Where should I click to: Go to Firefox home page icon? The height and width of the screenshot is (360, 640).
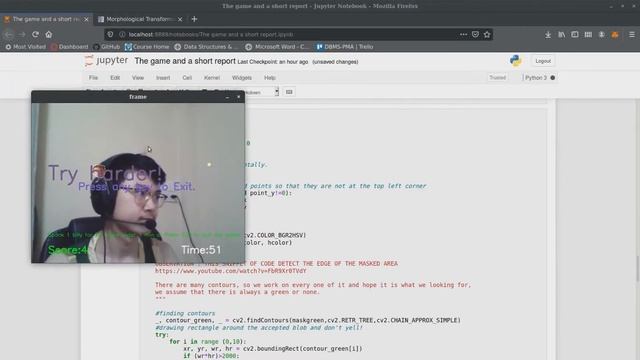pyautogui.click(x=49, y=34)
